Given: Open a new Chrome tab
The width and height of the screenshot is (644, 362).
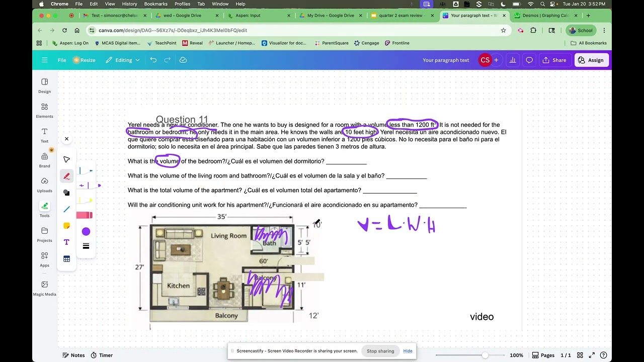Looking at the screenshot, I should (588, 16).
